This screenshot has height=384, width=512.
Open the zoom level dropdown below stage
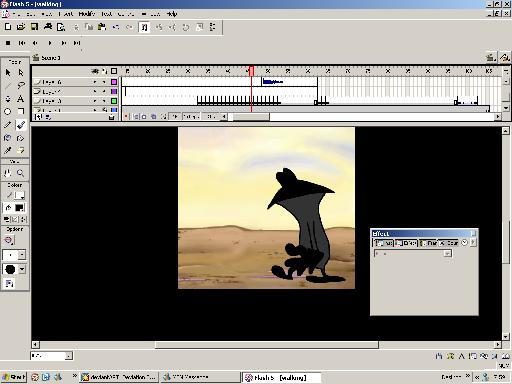click(68, 356)
